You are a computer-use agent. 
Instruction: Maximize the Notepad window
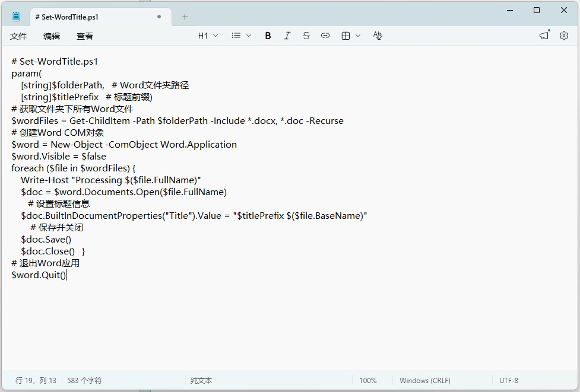click(x=537, y=10)
